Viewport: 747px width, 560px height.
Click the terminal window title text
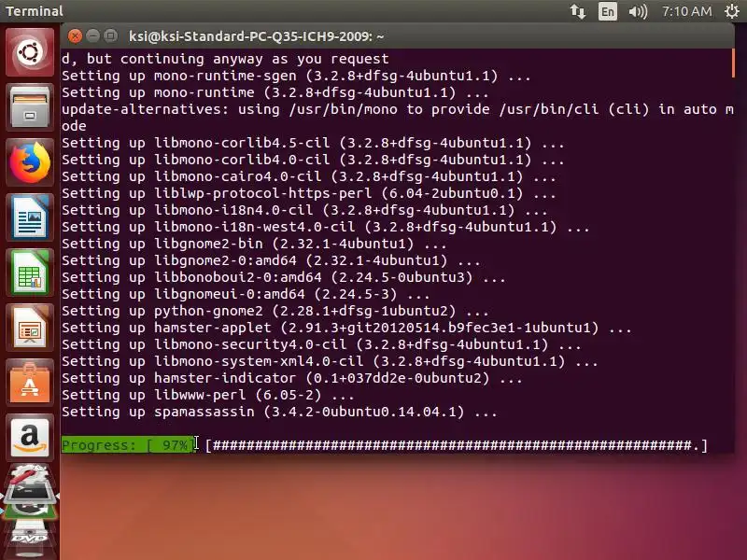(x=256, y=36)
